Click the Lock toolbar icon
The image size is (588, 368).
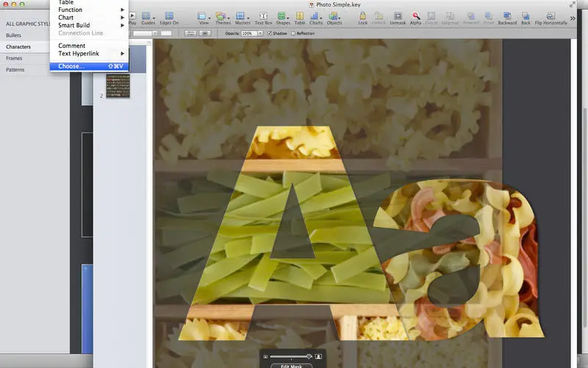coord(362,18)
